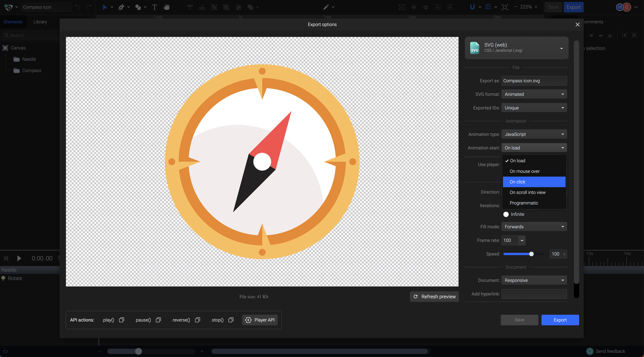The image size is (644, 357).
Task: Expand the Fill mode Forwards dropdown
Action: click(x=534, y=227)
